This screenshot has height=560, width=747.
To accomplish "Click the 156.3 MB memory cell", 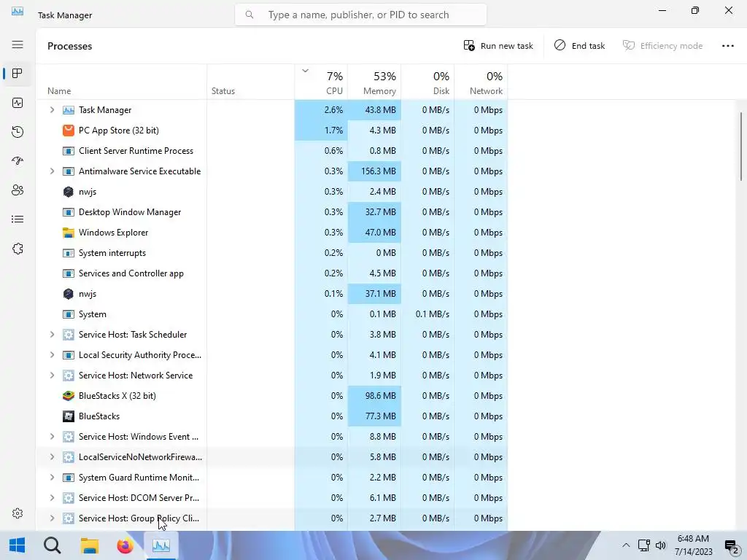I will coord(374,171).
